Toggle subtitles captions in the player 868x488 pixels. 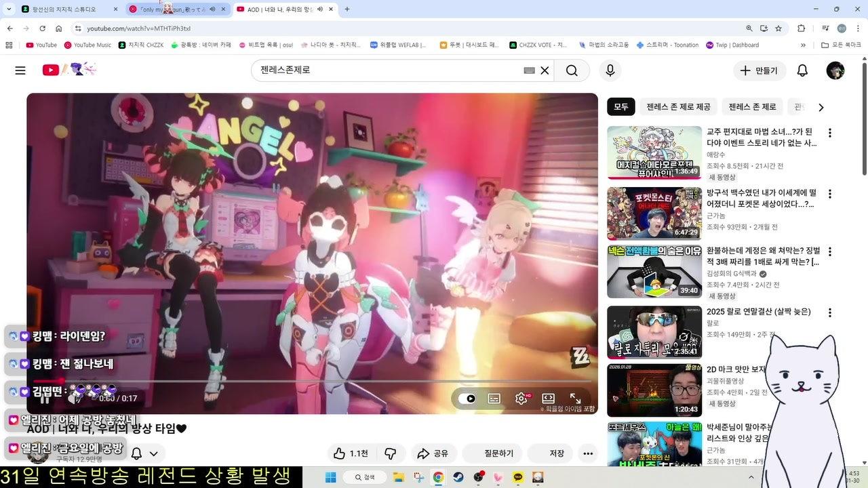click(494, 399)
